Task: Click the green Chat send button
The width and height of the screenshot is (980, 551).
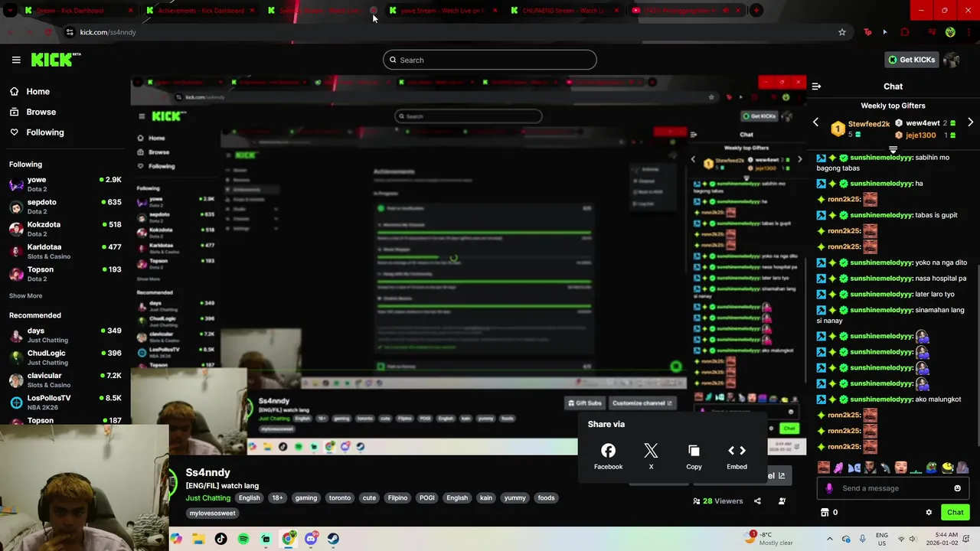Action: 955,513
